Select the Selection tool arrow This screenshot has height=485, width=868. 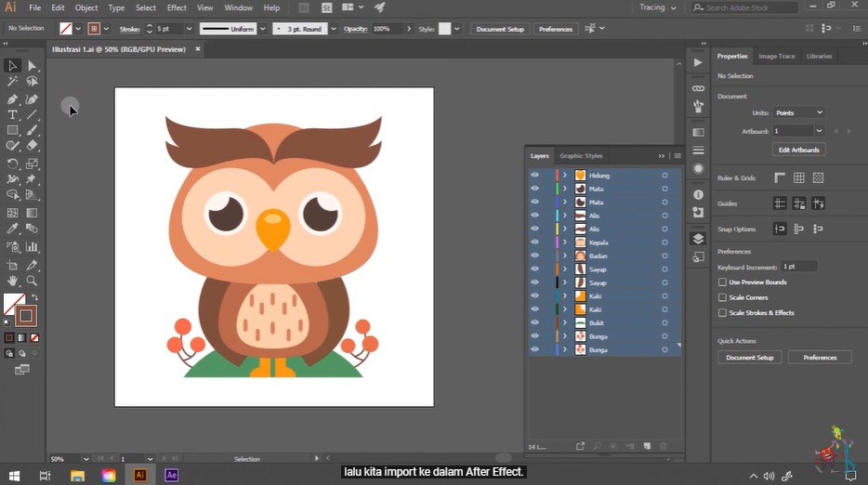(13, 66)
